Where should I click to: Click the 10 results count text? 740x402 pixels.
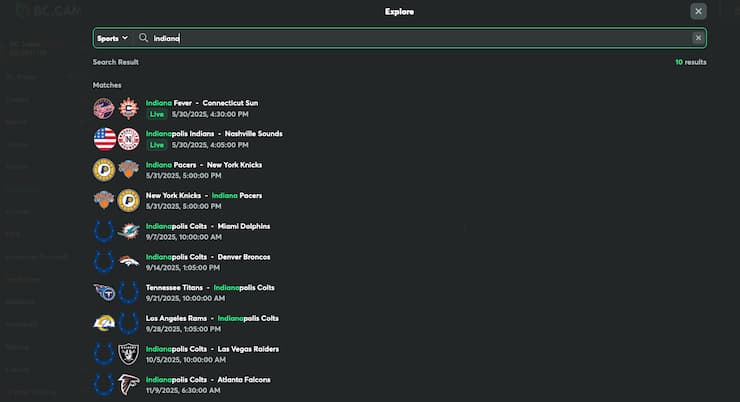(691, 62)
